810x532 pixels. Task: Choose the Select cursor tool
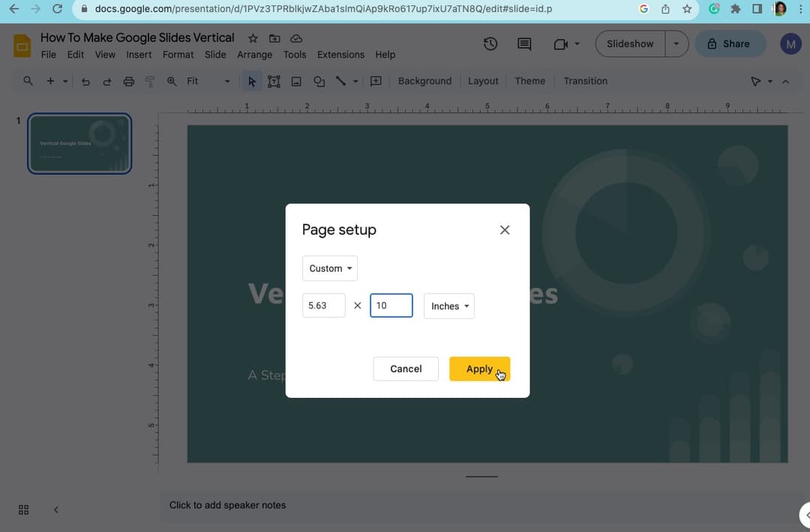coord(251,82)
